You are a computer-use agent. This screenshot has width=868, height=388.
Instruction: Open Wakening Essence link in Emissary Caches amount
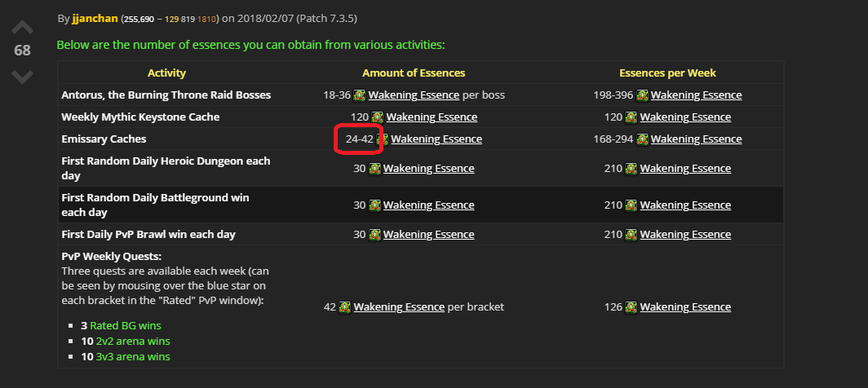pyautogui.click(x=436, y=139)
